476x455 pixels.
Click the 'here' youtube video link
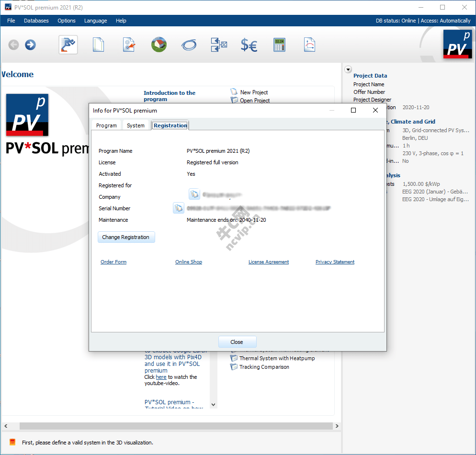tap(161, 376)
